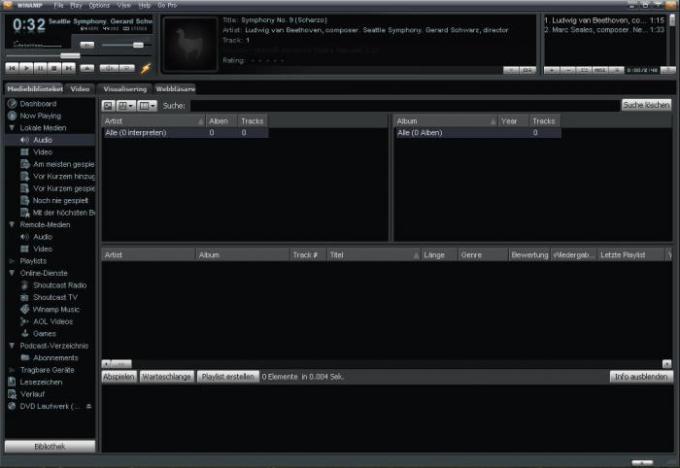
Task: Click the Info ausblenden button
Action: 641,376
